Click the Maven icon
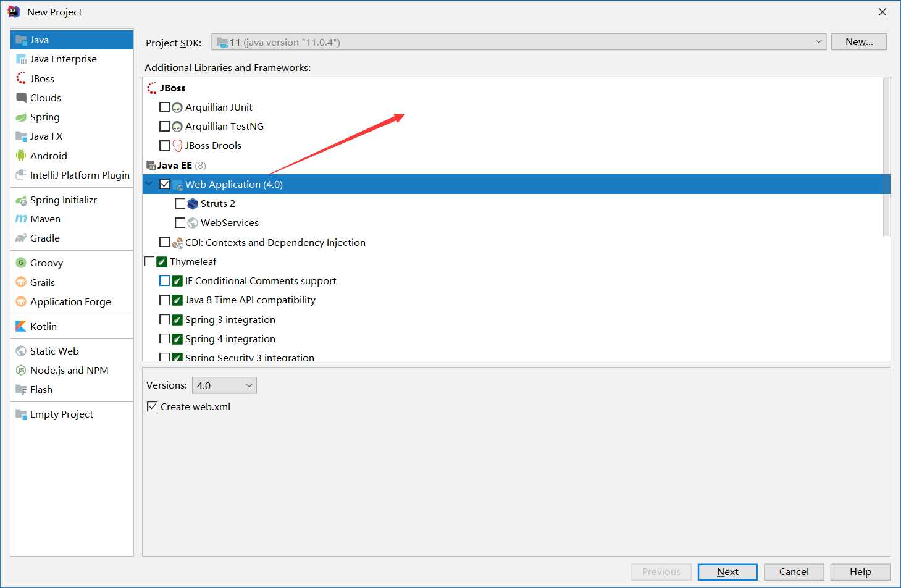 (21, 219)
